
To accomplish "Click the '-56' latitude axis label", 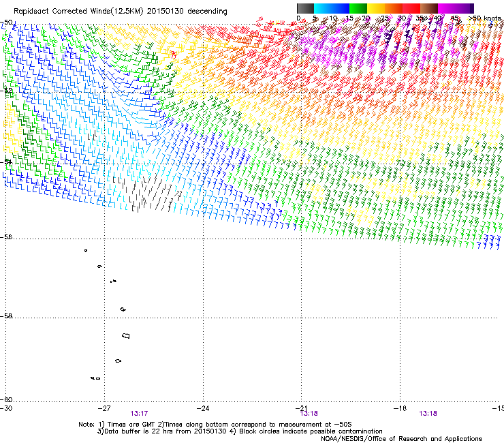I will (x=7, y=237).
